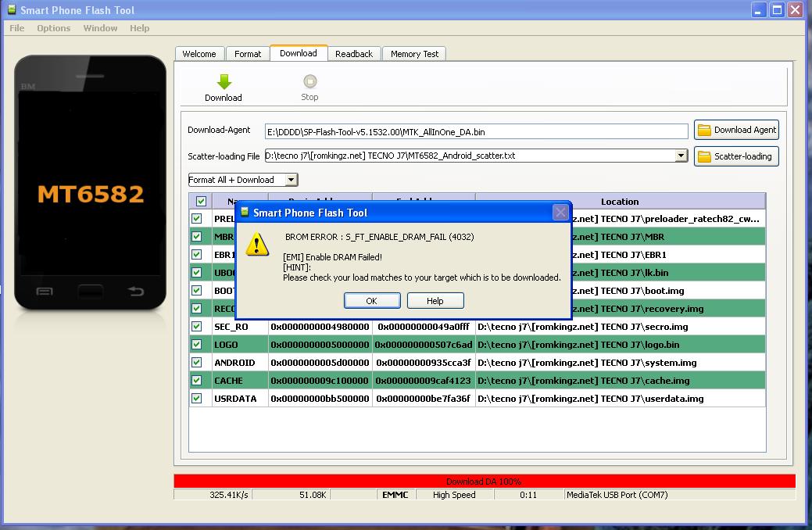Uncheck the CACHE row checkbox
812x530 pixels.
click(197, 380)
